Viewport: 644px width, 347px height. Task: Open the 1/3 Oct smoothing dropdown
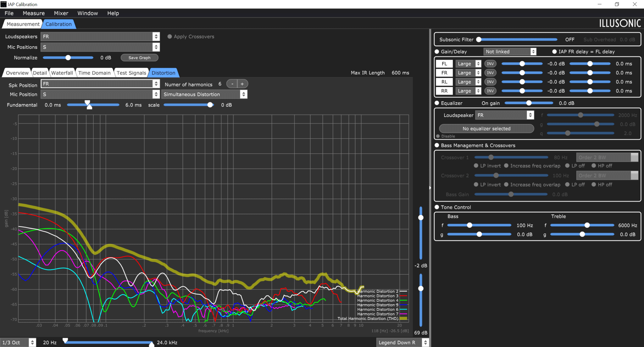coord(18,343)
